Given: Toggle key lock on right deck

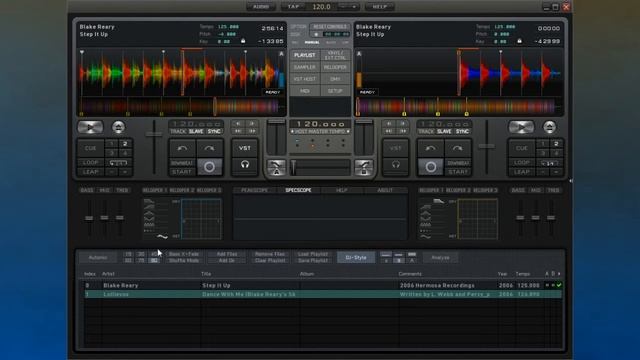Looking at the screenshot, I should (x=519, y=41).
